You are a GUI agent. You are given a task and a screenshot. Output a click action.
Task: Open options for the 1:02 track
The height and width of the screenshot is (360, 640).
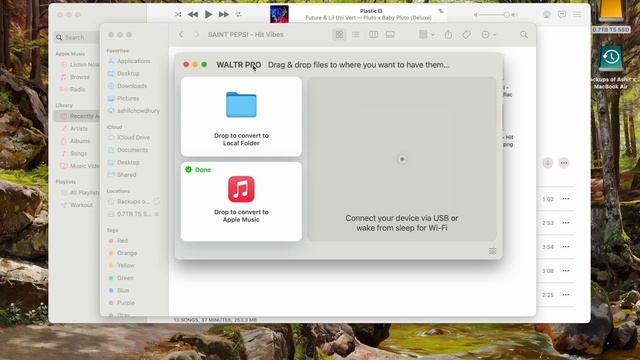tap(566, 199)
